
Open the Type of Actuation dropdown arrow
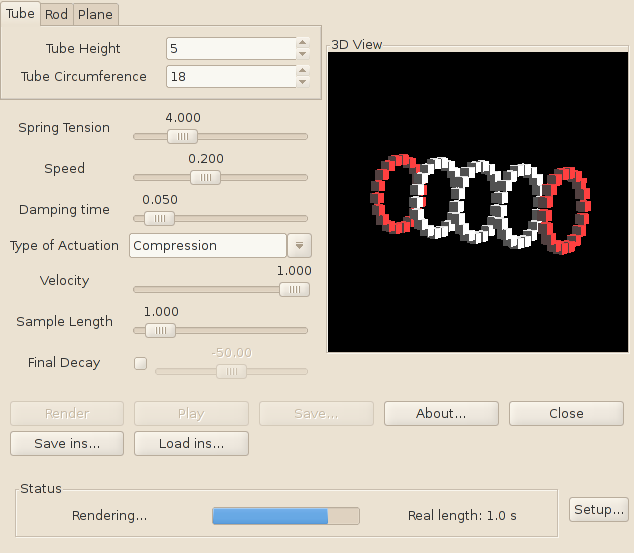(300, 245)
